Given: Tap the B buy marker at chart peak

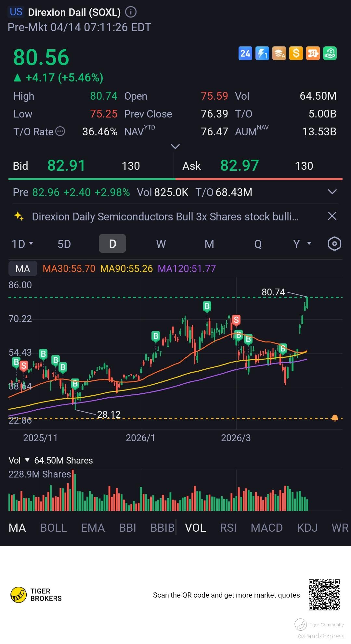Looking at the screenshot, I should [207, 306].
